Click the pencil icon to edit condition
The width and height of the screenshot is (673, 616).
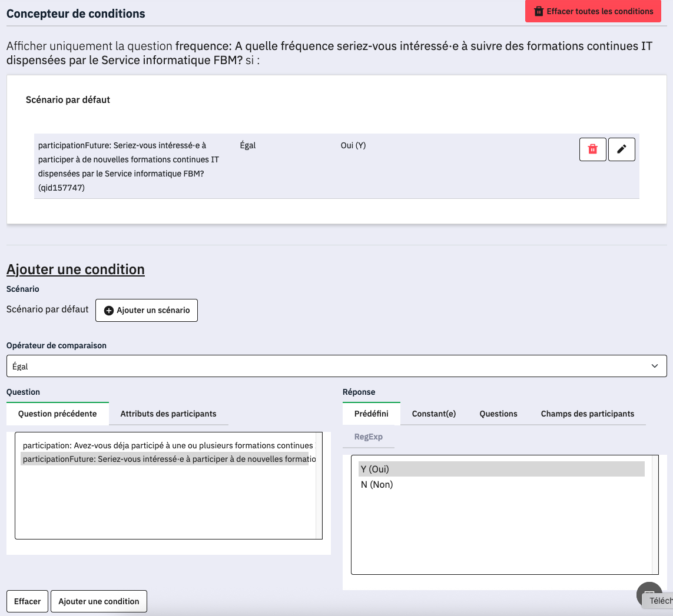[621, 149]
